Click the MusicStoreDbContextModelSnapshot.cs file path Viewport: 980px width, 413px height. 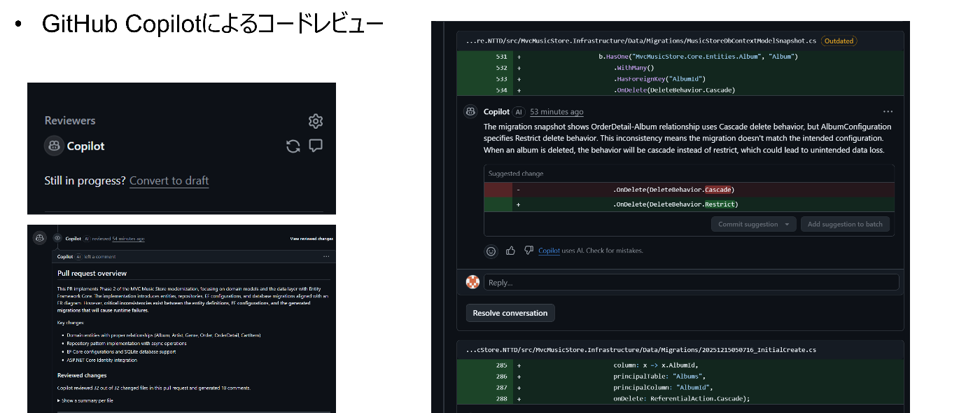click(x=641, y=41)
